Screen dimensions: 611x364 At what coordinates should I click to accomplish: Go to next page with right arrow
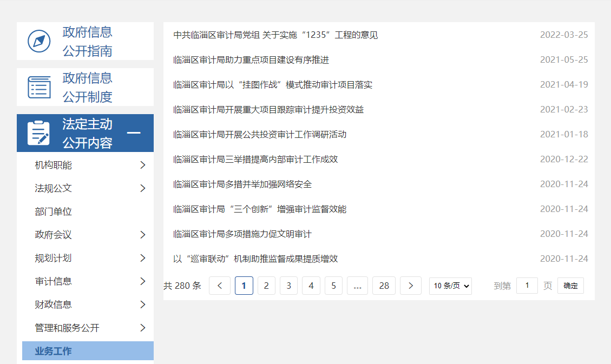click(411, 286)
